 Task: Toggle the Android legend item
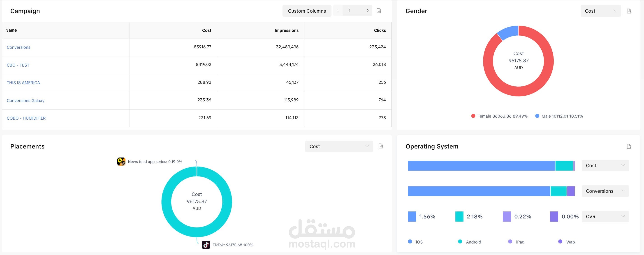tap(470, 242)
